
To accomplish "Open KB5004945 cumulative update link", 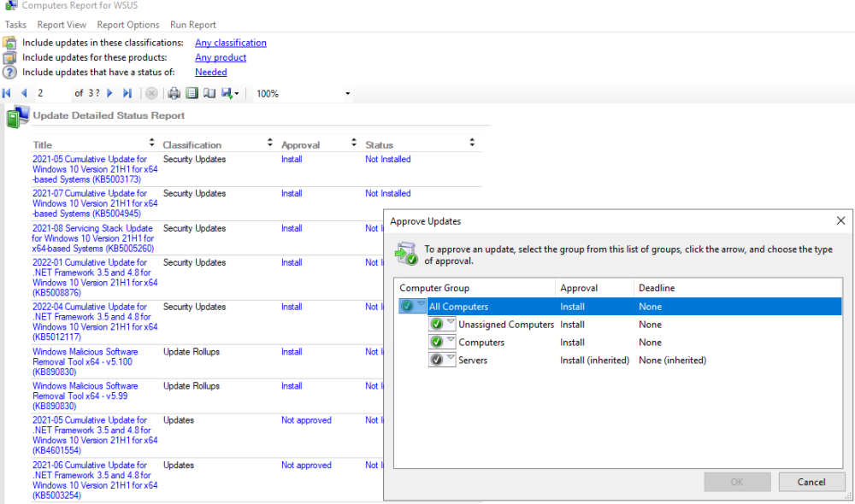I will (95, 203).
